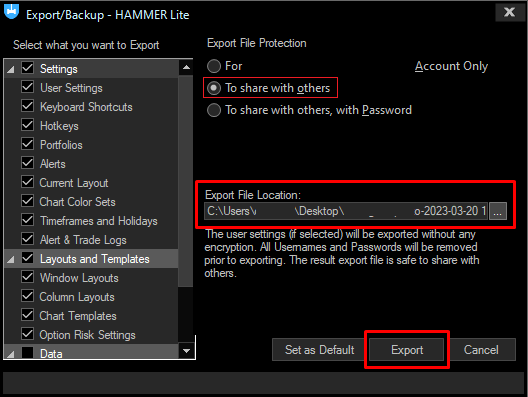The height and width of the screenshot is (397, 528).
Task: Click the Cancel button
Action: (481, 350)
